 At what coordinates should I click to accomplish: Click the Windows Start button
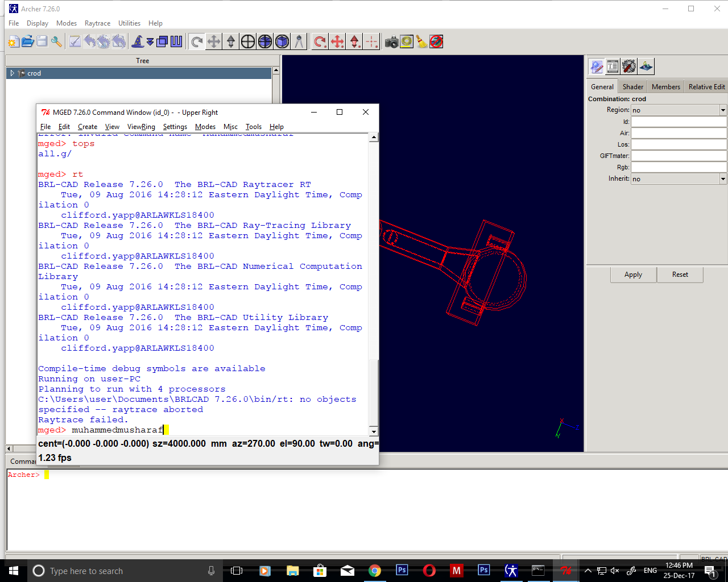[14, 571]
